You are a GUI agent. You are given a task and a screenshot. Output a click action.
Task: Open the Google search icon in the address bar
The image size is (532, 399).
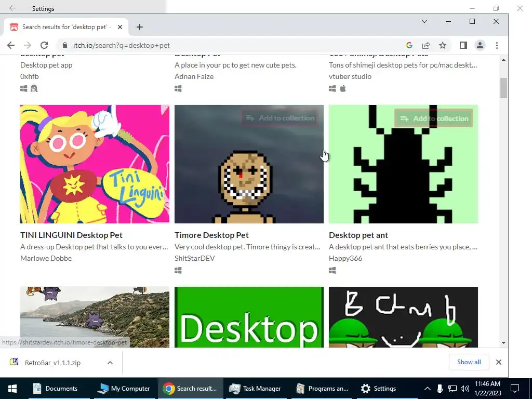tap(409, 45)
